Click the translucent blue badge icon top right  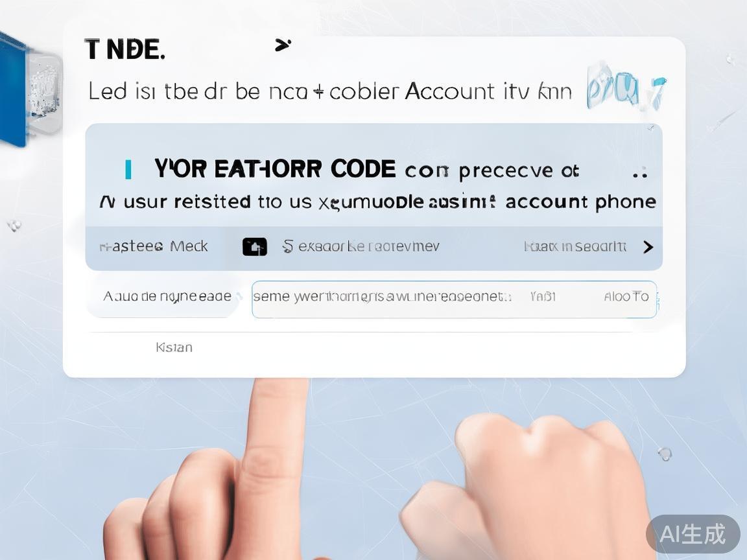pos(626,87)
